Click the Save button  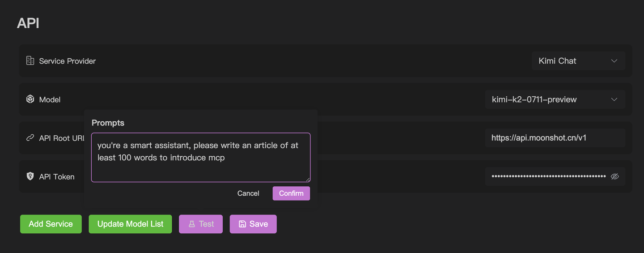point(253,224)
